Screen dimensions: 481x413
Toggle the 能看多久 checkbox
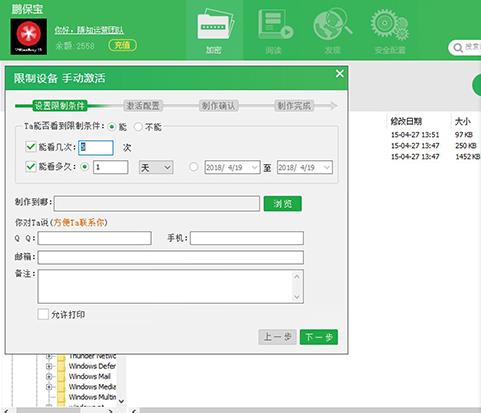coord(31,166)
